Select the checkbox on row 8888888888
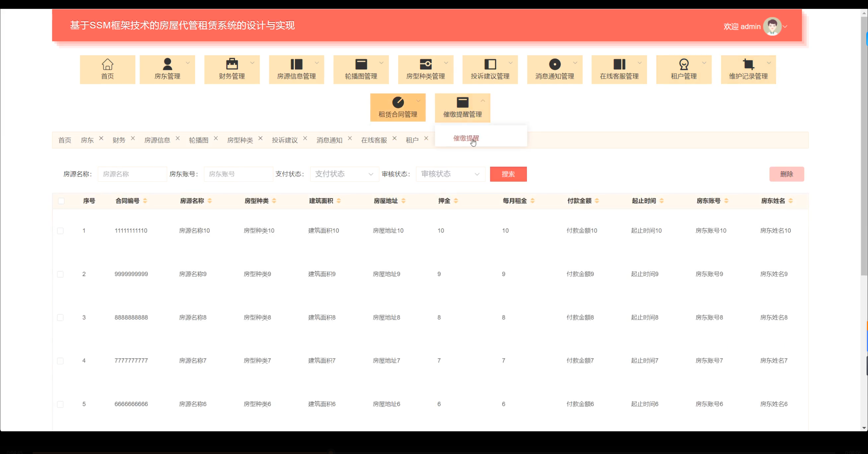Image resolution: width=868 pixels, height=454 pixels. (61, 317)
